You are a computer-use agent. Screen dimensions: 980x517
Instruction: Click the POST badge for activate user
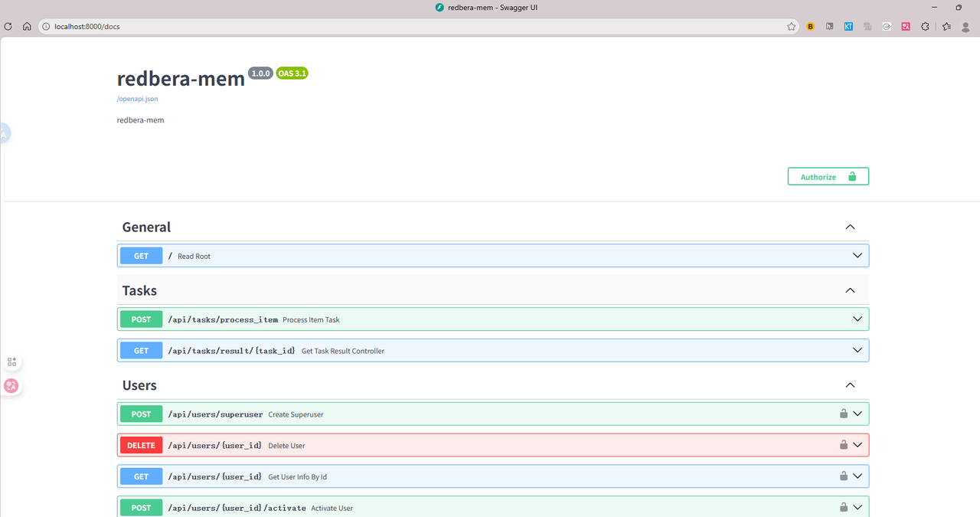142,507
